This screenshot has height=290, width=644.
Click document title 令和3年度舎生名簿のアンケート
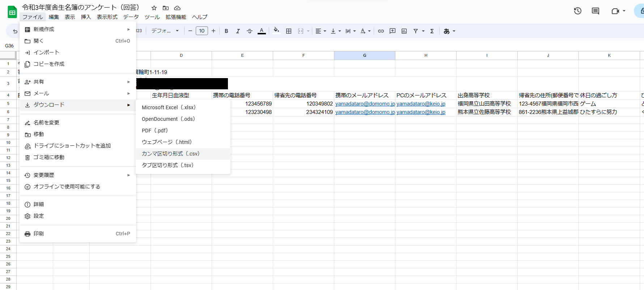coord(80,8)
